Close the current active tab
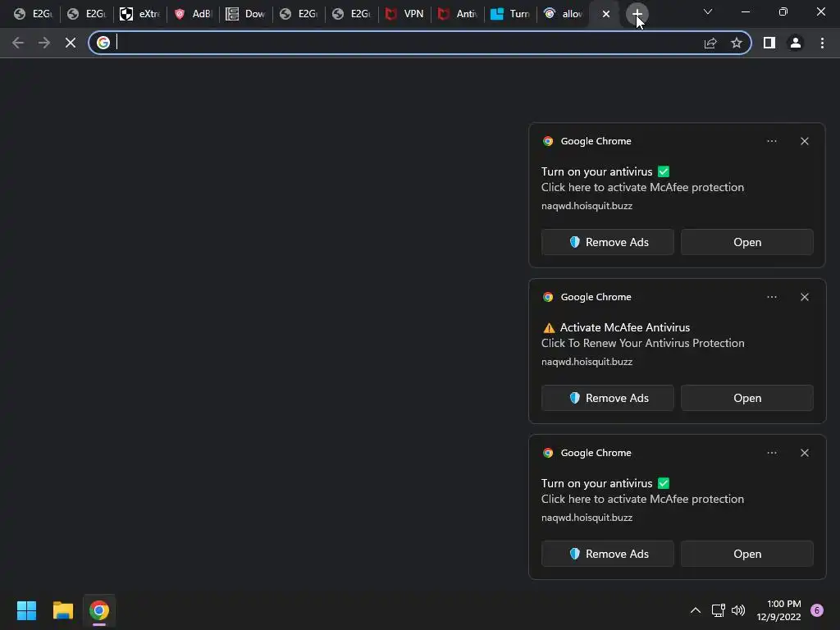 (x=606, y=14)
